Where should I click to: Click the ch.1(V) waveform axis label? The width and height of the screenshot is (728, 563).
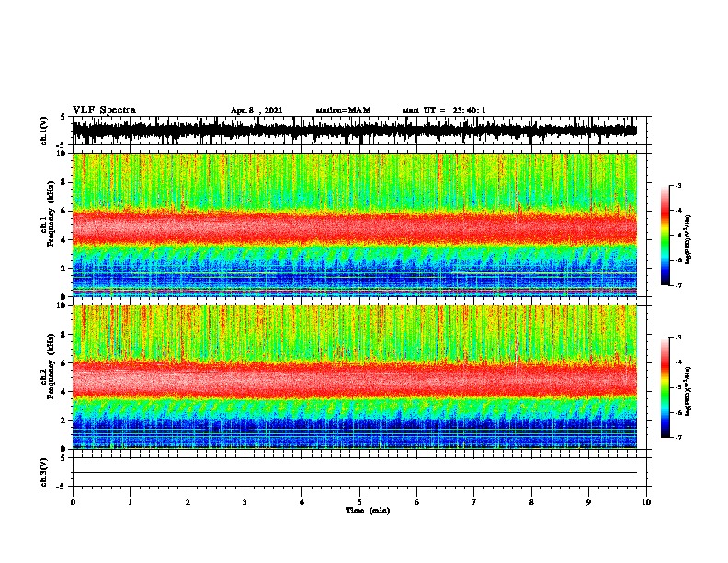pos(44,131)
